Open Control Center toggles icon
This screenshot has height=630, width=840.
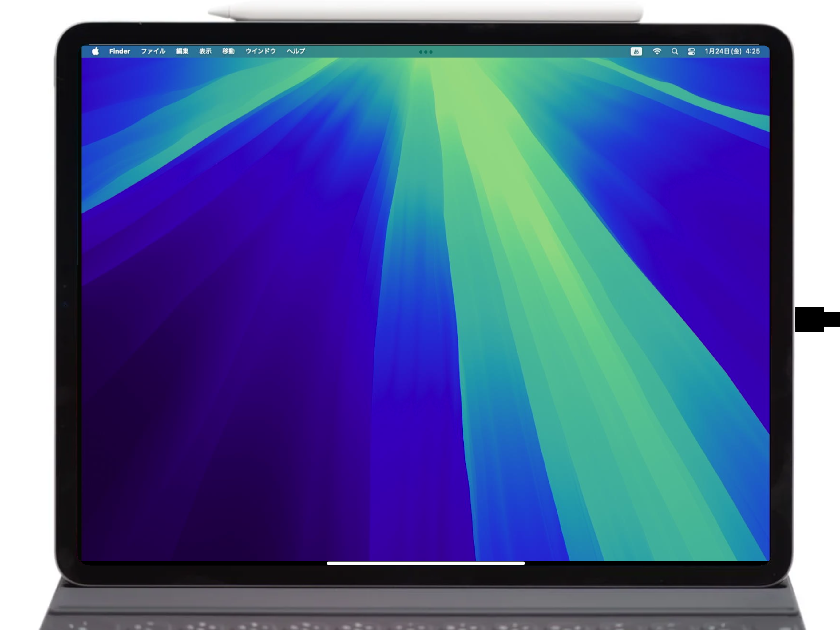(x=691, y=51)
